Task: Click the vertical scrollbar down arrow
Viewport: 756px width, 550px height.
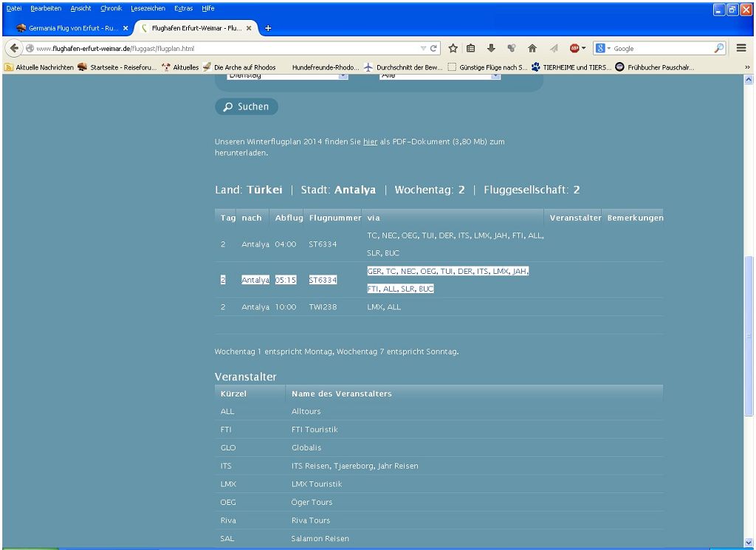Action: click(x=749, y=543)
